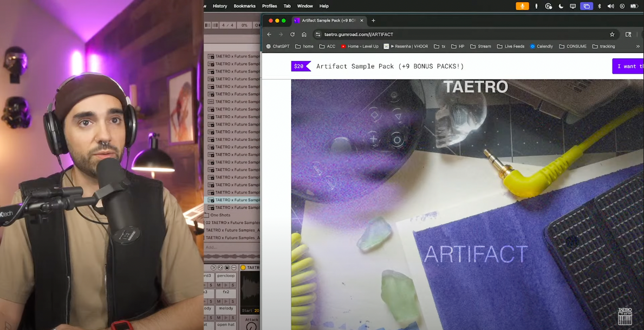Image resolution: width=644 pixels, height=330 pixels.
Task: Mute the fx2 pad
Action: click(219, 301)
